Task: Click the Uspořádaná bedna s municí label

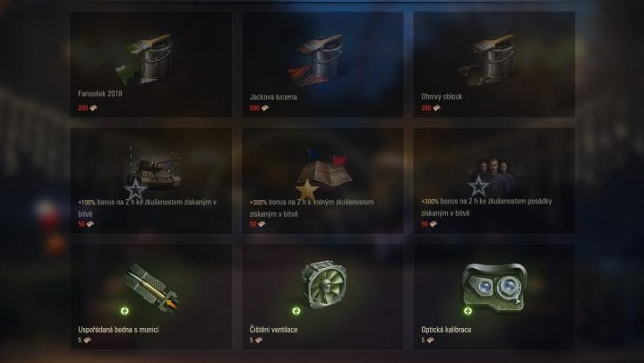Action: (118, 329)
